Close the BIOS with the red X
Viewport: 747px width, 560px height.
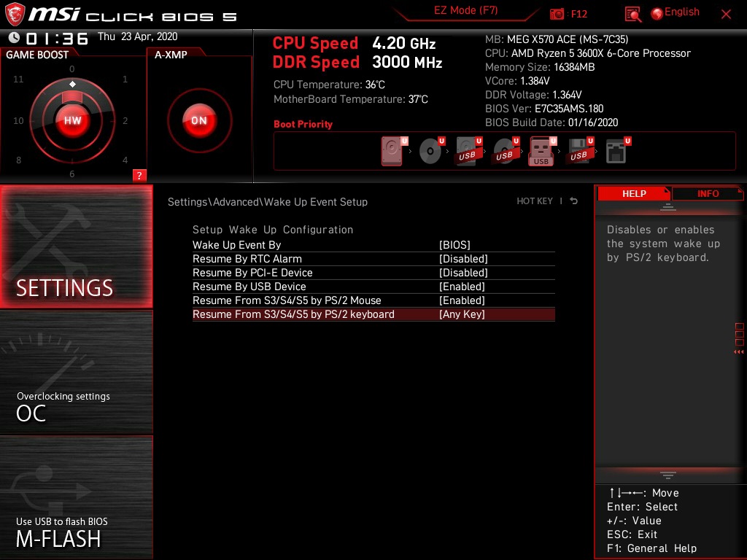[x=726, y=15]
